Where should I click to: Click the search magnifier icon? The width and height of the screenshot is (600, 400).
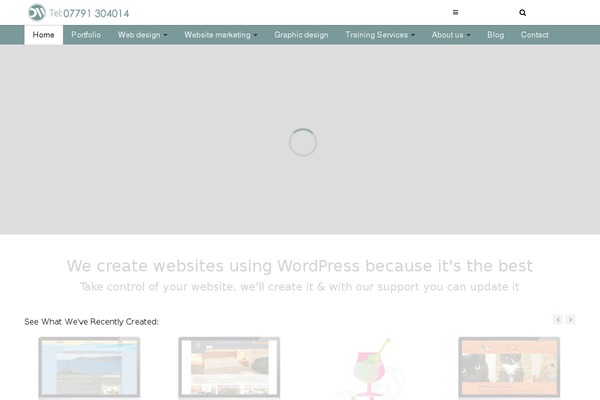point(522,13)
